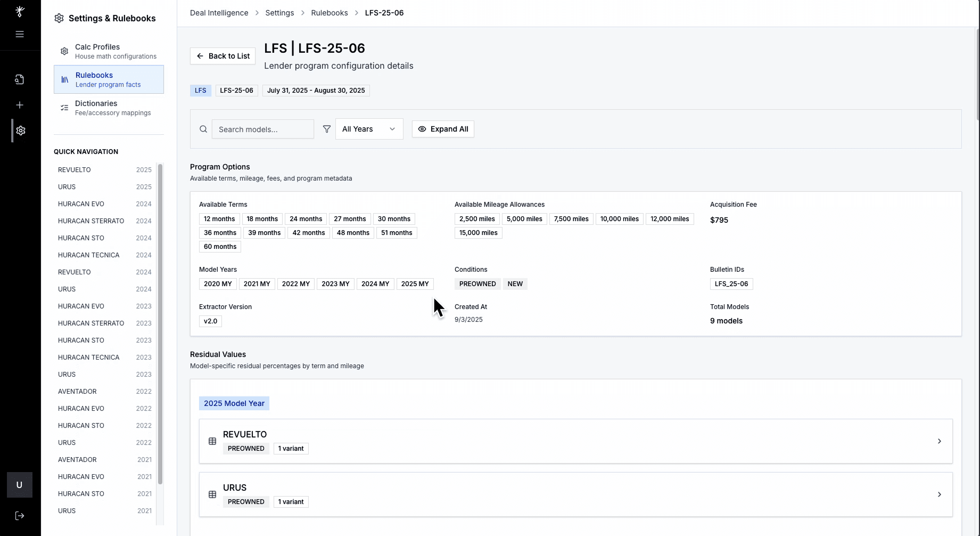Open Dictionaries fee/accessory mappings
Viewport: 980px width, 536px height.
coord(109,108)
